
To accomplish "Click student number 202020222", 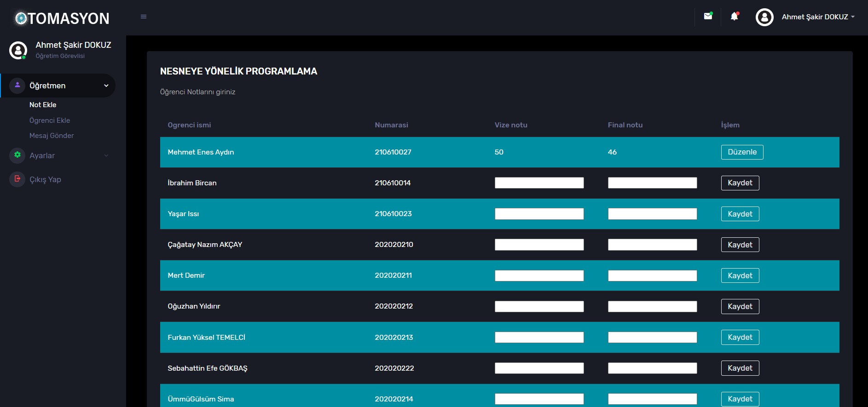I will [394, 368].
